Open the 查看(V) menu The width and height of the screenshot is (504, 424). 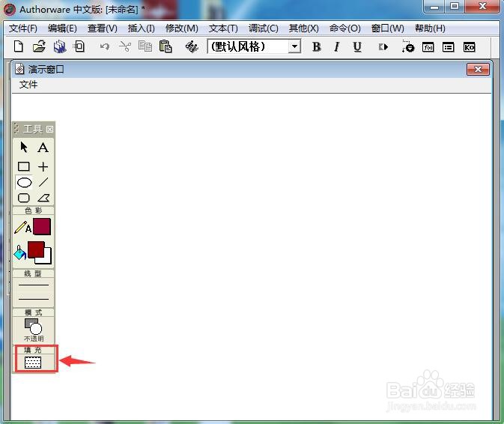tap(102, 28)
